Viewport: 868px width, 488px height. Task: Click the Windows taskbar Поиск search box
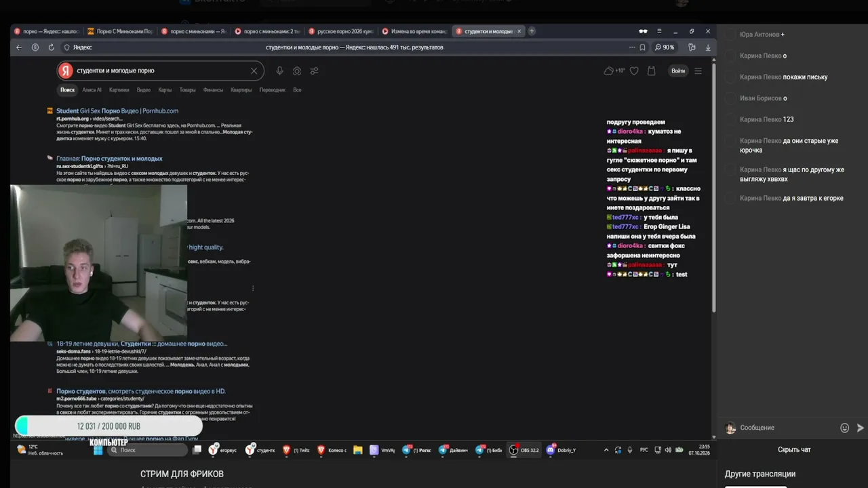pos(149,450)
